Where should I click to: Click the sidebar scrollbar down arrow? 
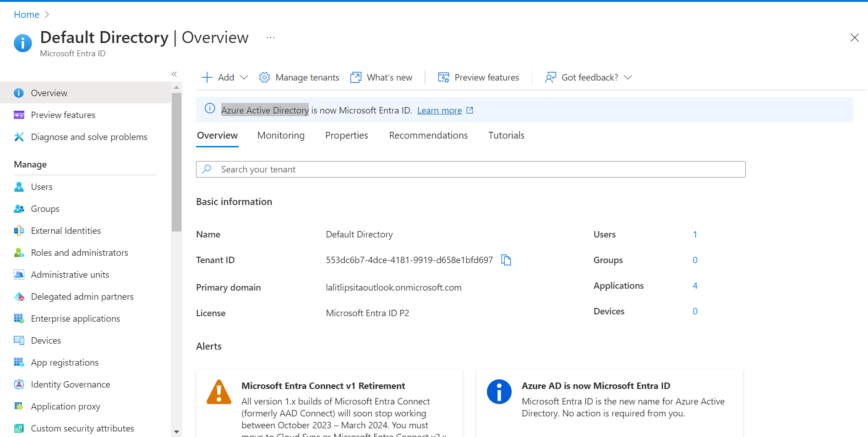(176, 432)
